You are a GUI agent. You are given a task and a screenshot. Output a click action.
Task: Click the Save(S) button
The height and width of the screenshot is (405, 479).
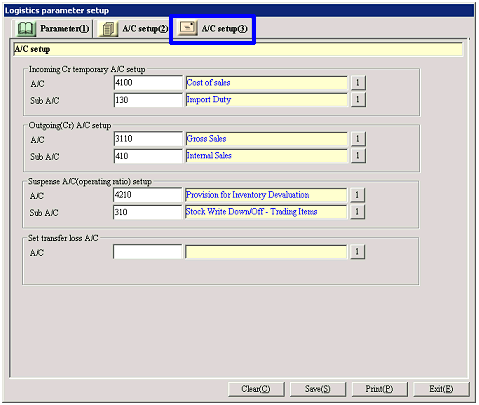tap(318, 389)
